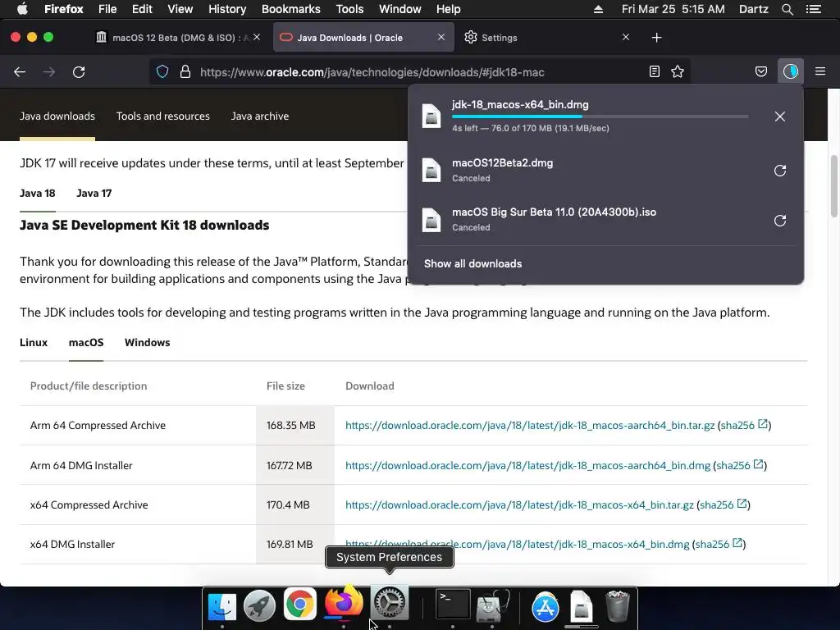840x630 pixels.
Task: Open sha256 link for x64 Compressed Archive
Action: coord(724,504)
